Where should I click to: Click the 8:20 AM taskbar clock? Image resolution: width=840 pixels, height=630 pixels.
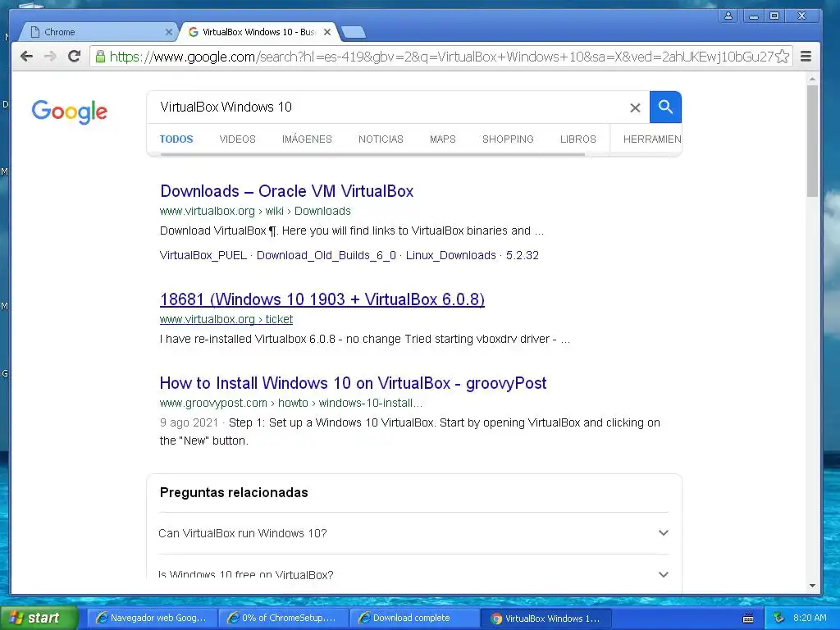coord(810,618)
